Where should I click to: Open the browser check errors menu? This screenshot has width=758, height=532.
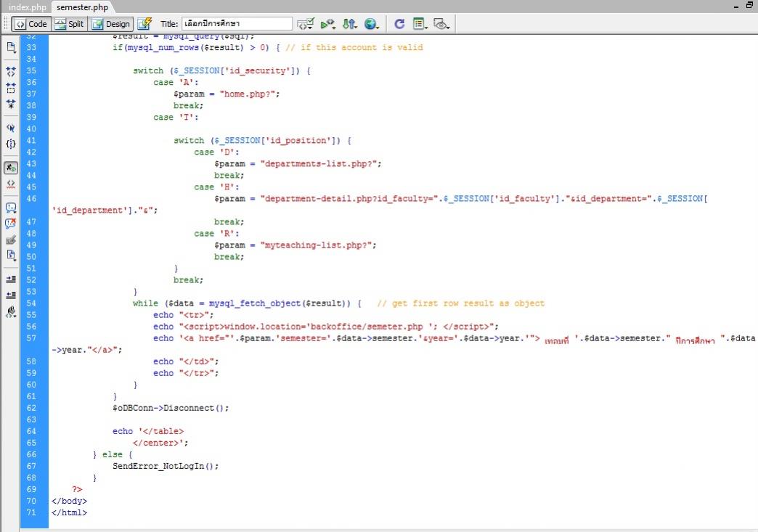pos(306,24)
